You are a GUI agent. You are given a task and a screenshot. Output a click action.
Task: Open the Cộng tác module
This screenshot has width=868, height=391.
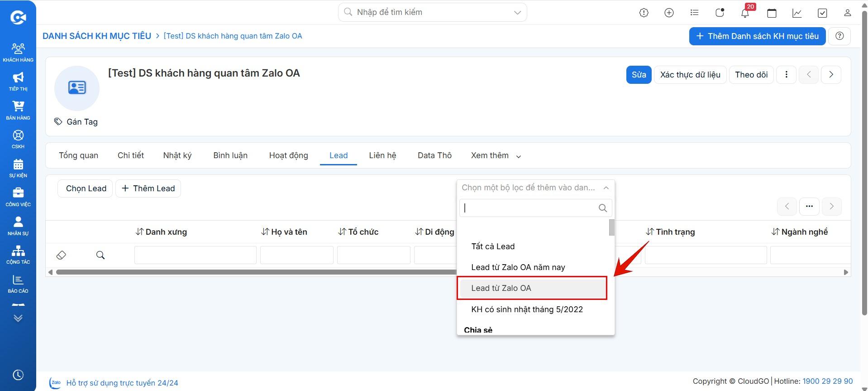click(18, 255)
